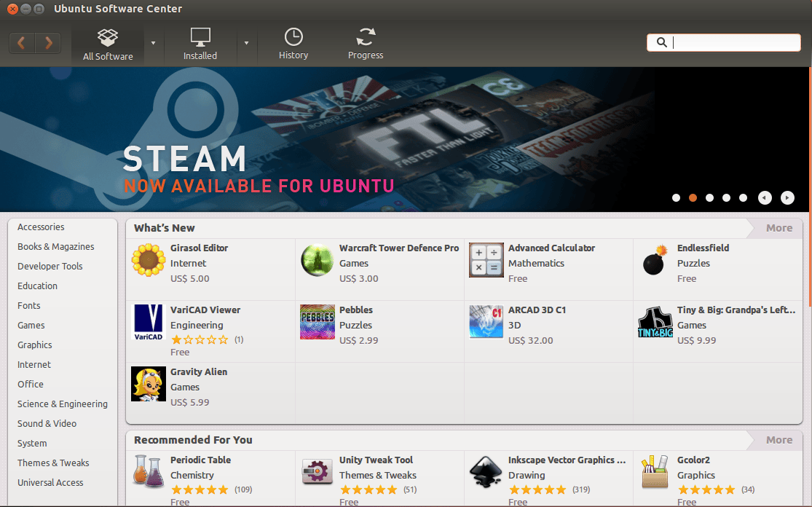
Task: Open the Sound & Video category
Action: [47, 424]
